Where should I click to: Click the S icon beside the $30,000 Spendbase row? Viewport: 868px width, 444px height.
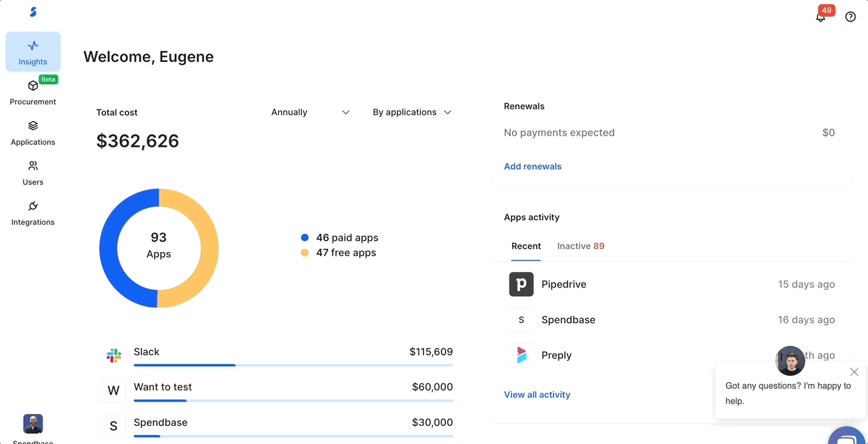point(114,426)
